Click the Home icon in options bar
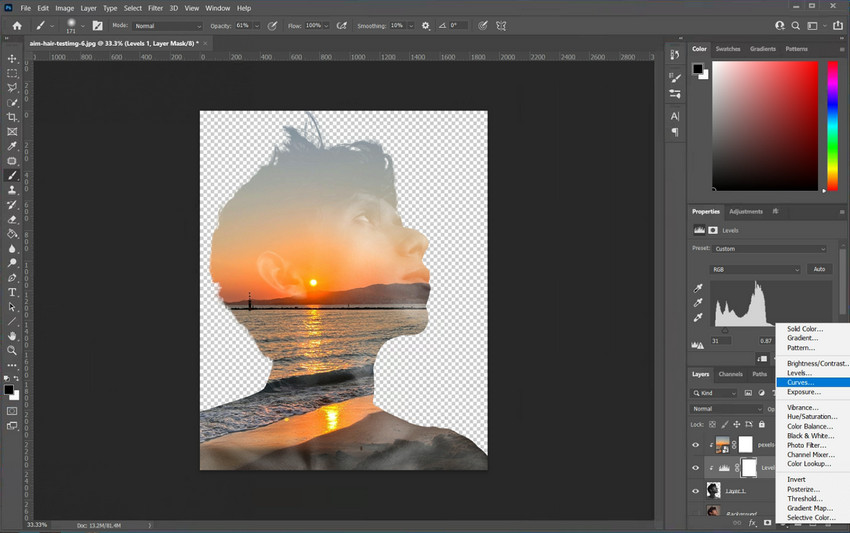The height and width of the screenshot is (533, 850). tap(17, 25)
